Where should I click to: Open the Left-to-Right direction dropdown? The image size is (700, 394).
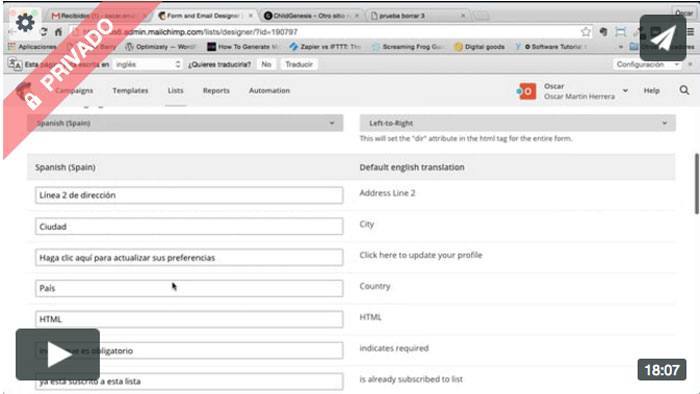(x=518, y=123)
